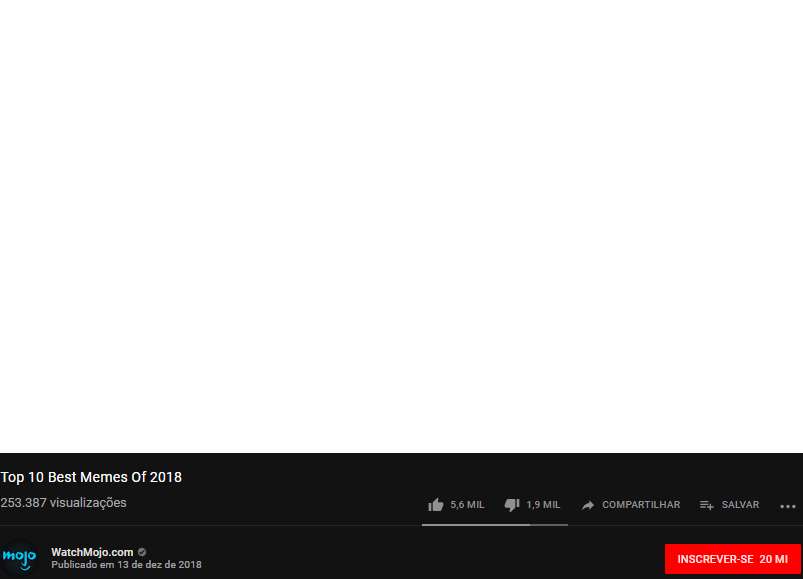Click the thumbs-up like icon
The width and height of the screenshot is (803, 579).
click(x=436, y=505)
